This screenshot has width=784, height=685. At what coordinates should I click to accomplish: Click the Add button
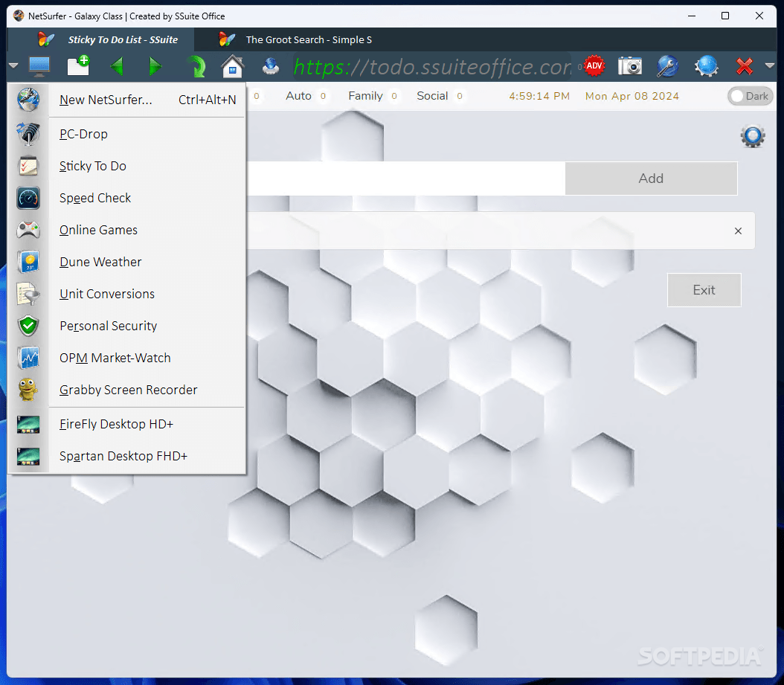[x=651, y=179]
